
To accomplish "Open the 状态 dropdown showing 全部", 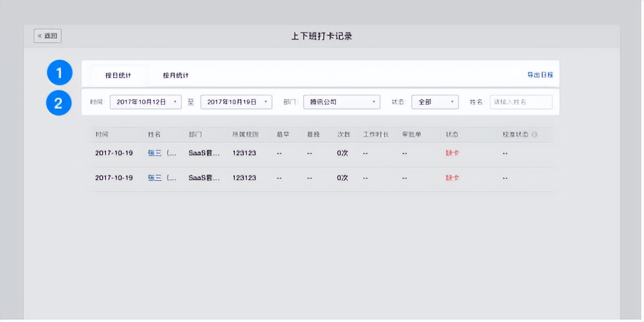I will coord(434,102).
